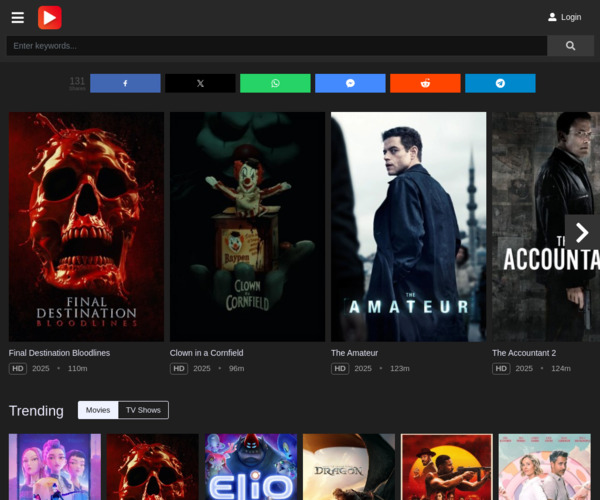Click 'Clown in a Cornfield' title link
The width and height of the screenshot is (600, 500).
[x=207, y=353]
